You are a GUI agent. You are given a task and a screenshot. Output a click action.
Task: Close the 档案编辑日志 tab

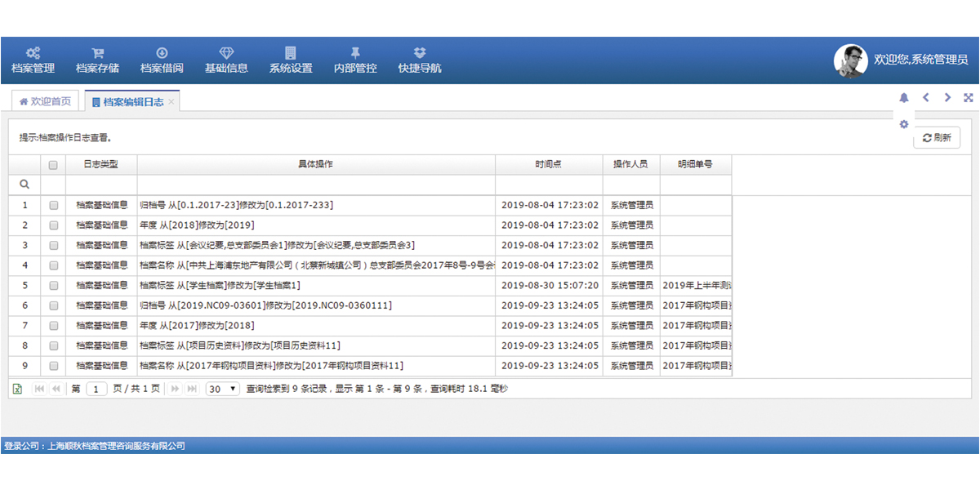coord(171,103)
